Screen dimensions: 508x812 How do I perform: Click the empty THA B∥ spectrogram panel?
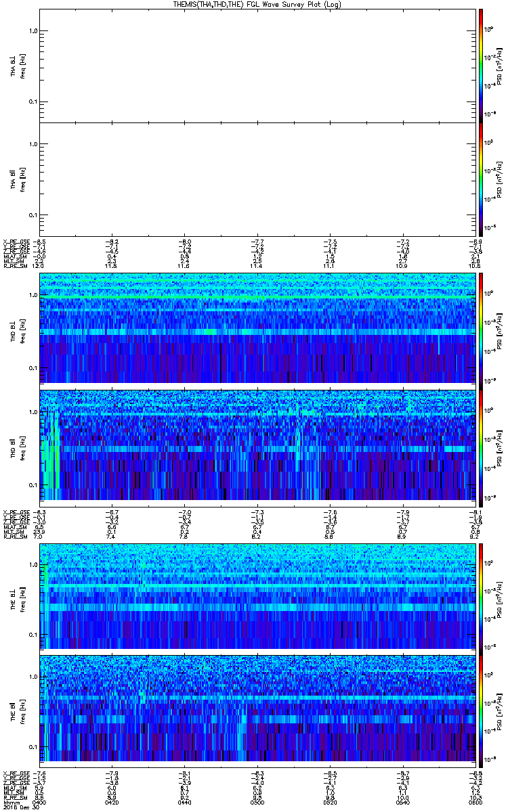(257, 179)
